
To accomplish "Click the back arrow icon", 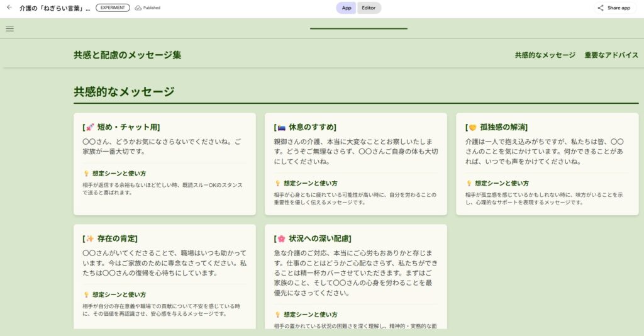I will (9, 8).
